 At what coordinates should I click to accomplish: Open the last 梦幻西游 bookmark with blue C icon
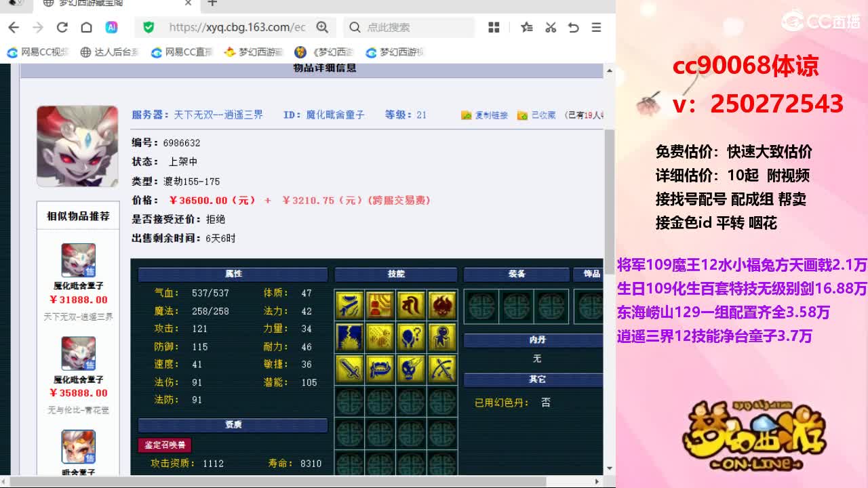[x=395, y=52]
